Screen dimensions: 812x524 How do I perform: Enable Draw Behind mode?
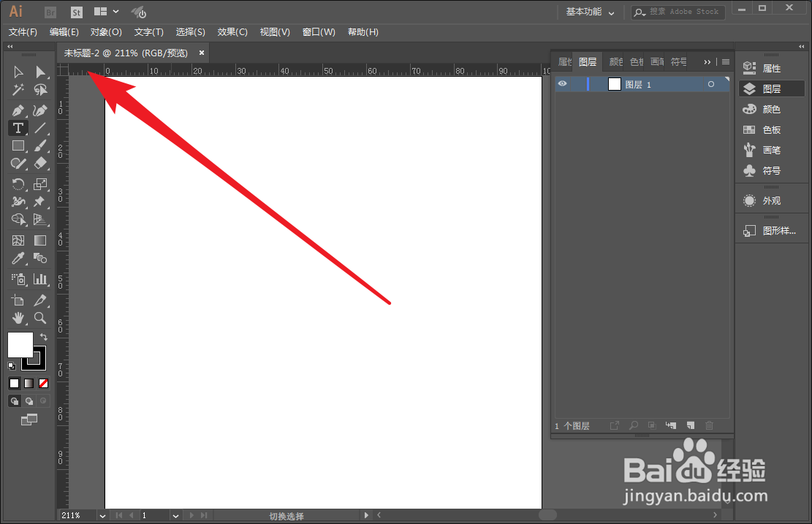pos(29,400)
